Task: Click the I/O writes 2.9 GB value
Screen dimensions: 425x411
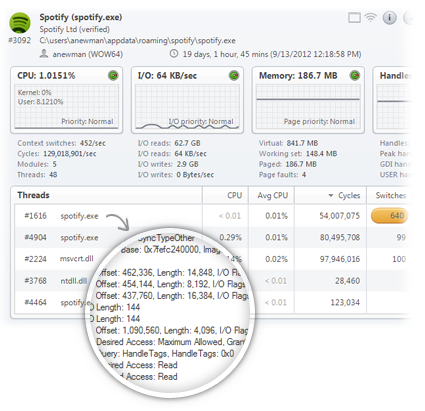Action: [x=187, y=164]
